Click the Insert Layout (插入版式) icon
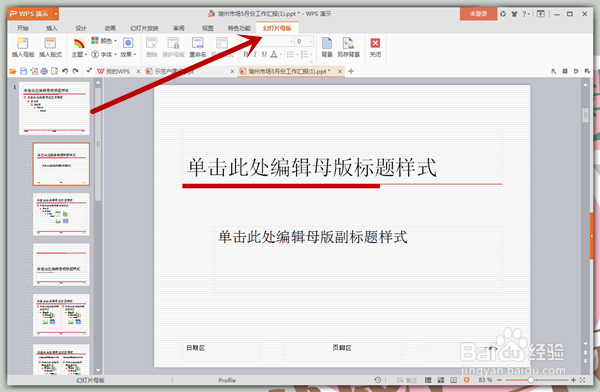The height and width of the screenshot is (392, 600). coord(50,47)
